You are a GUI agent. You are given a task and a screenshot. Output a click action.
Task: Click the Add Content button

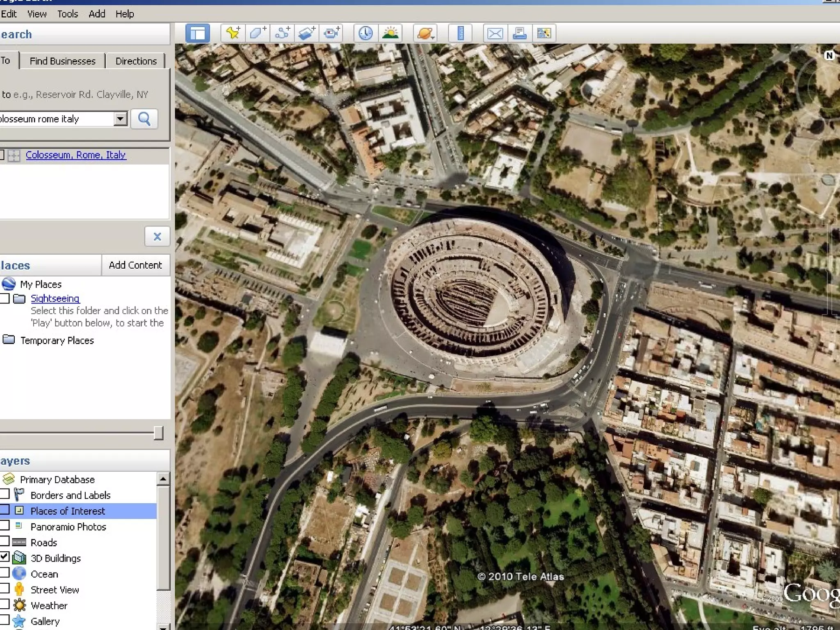point(135,265)
